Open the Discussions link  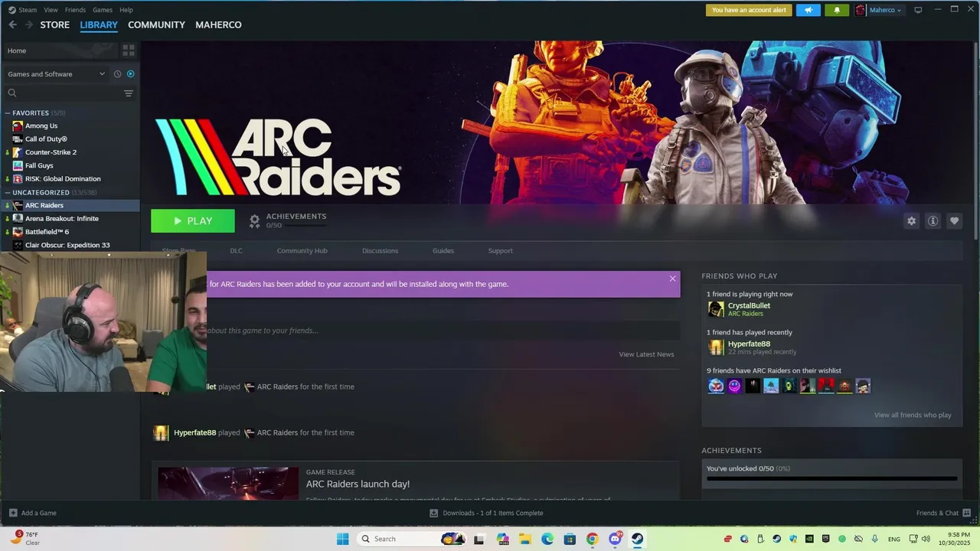click(380, 251)
